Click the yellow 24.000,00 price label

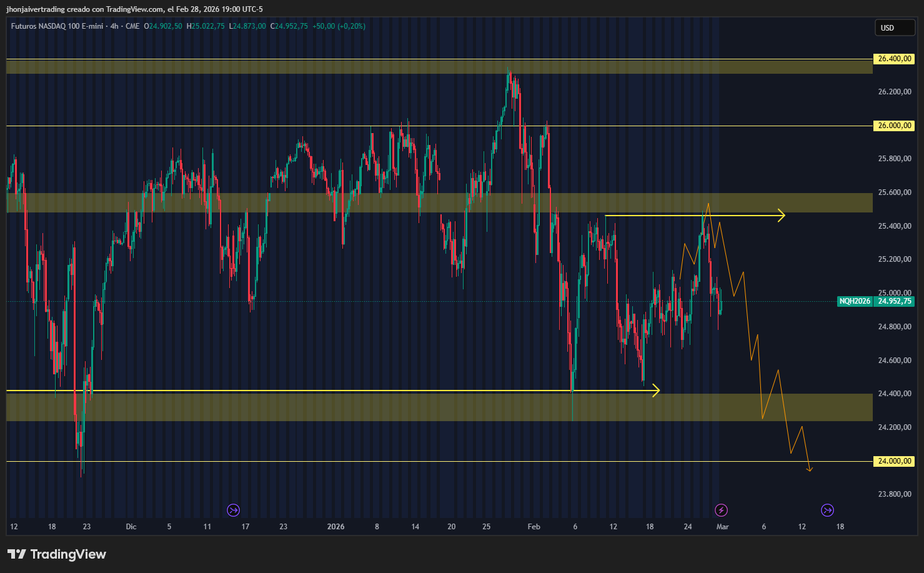pos(893,461)
